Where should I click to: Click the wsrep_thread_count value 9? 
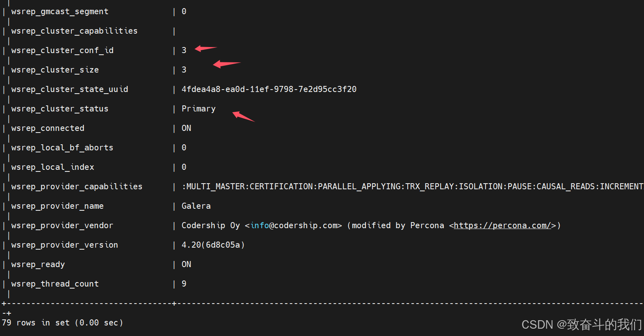184,284
